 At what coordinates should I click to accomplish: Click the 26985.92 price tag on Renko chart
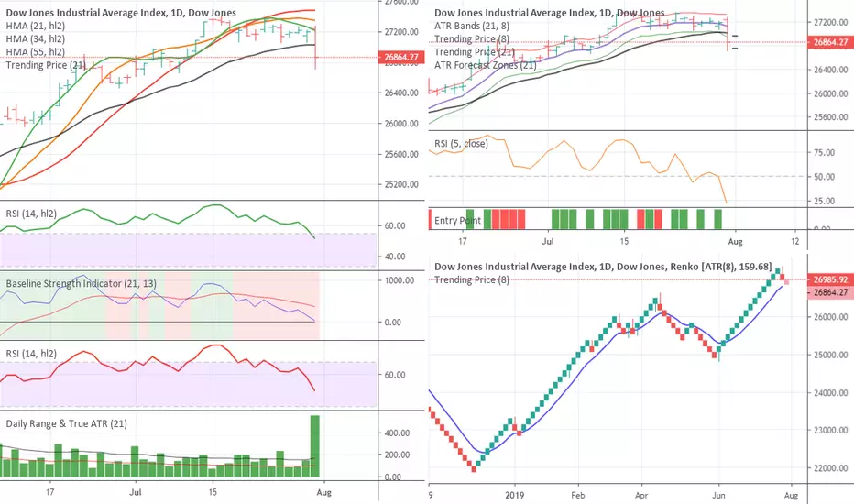(830, 279)
